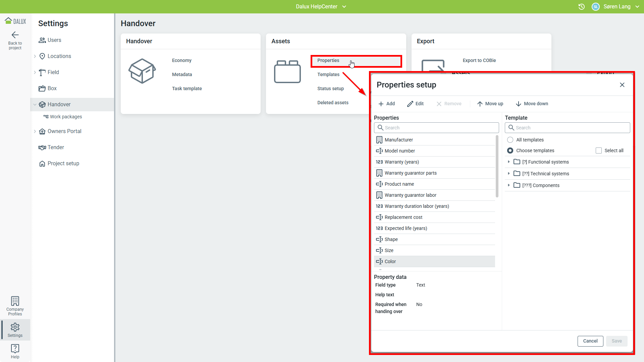Screen dimensions: 644x362
Task: Expand the Functional systems folder
Action: click(x=509, y=162)
